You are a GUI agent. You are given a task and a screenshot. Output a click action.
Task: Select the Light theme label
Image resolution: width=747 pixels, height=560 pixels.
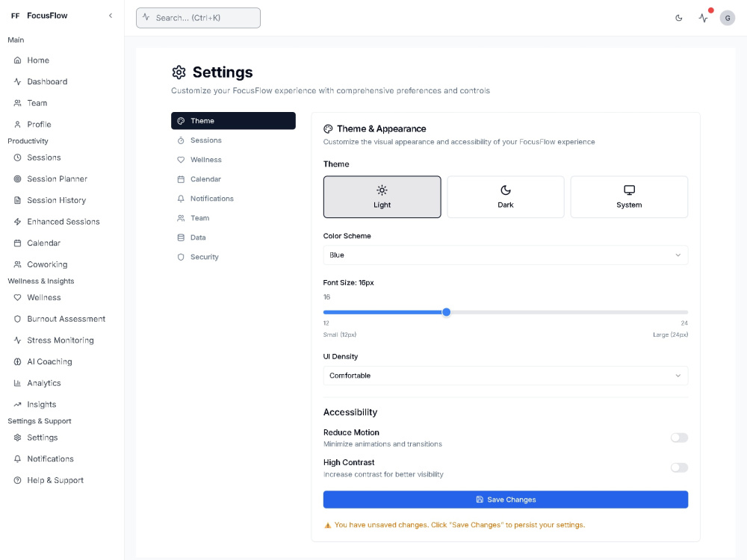coord(382,205)
